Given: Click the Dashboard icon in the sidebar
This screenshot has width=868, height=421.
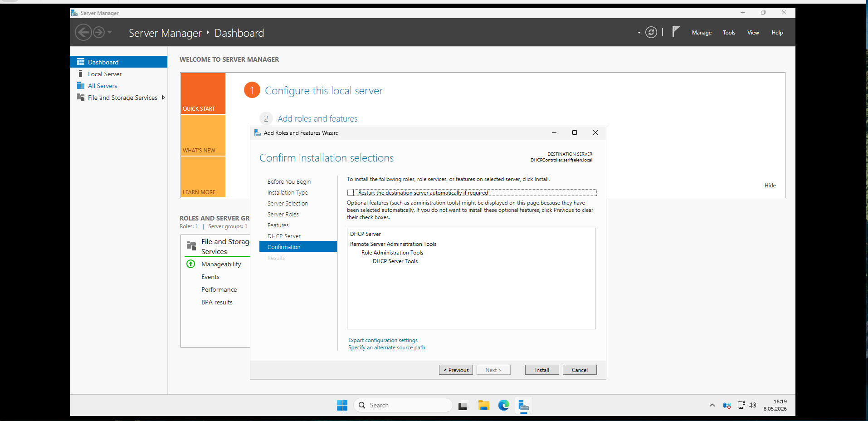Looking at the screenshot, I should tap(81, 62).
